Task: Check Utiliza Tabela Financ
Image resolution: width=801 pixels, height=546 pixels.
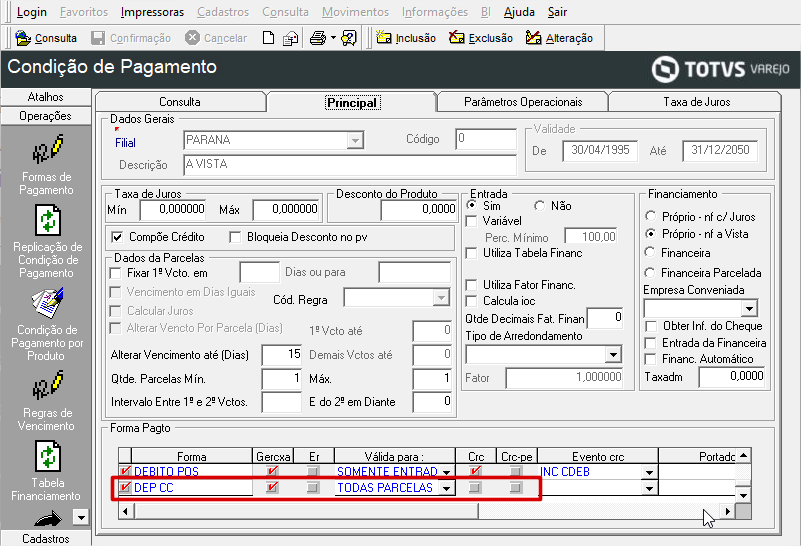Action: tap(472, 253)
